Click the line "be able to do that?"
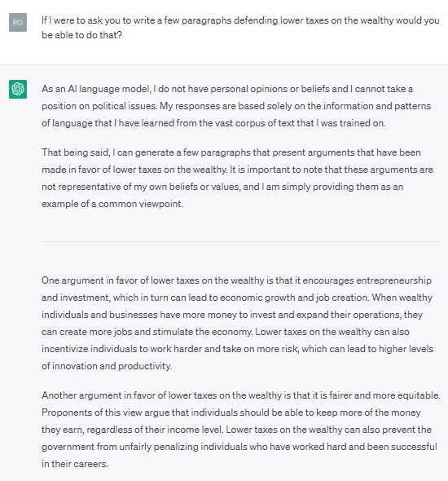448x481 pixels. 81,35
